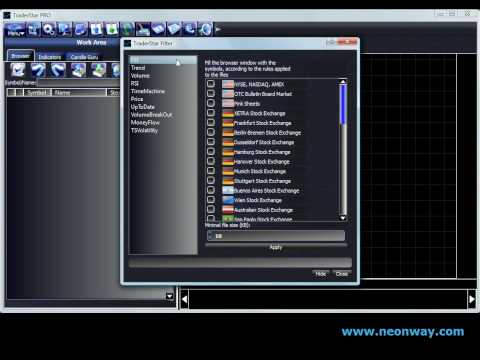The height and width of the screenshot is (360, 480).
Task: Check the Dusseldorf Stock Exchange checkbox
Action: tap(211, 142)
